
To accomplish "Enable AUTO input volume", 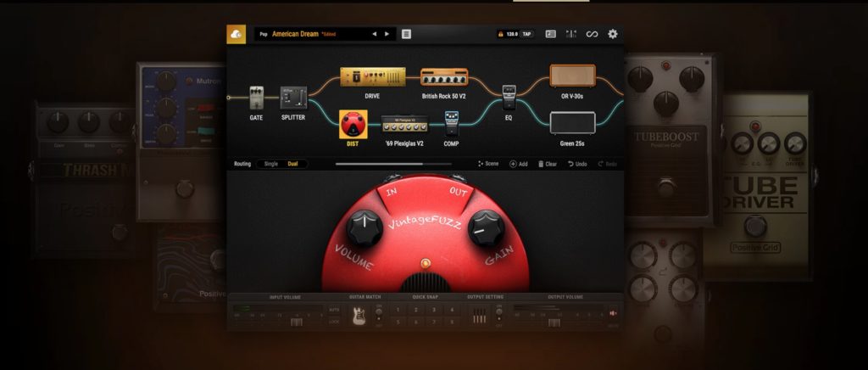I will [x=334, y=310].
